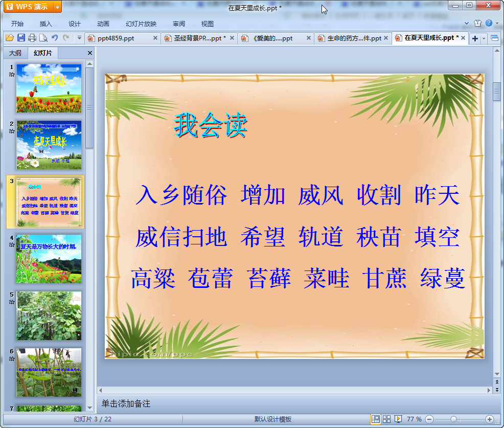Close the ppt4859.ppt document tab
The image size is (504, 428).
point(155,38)
